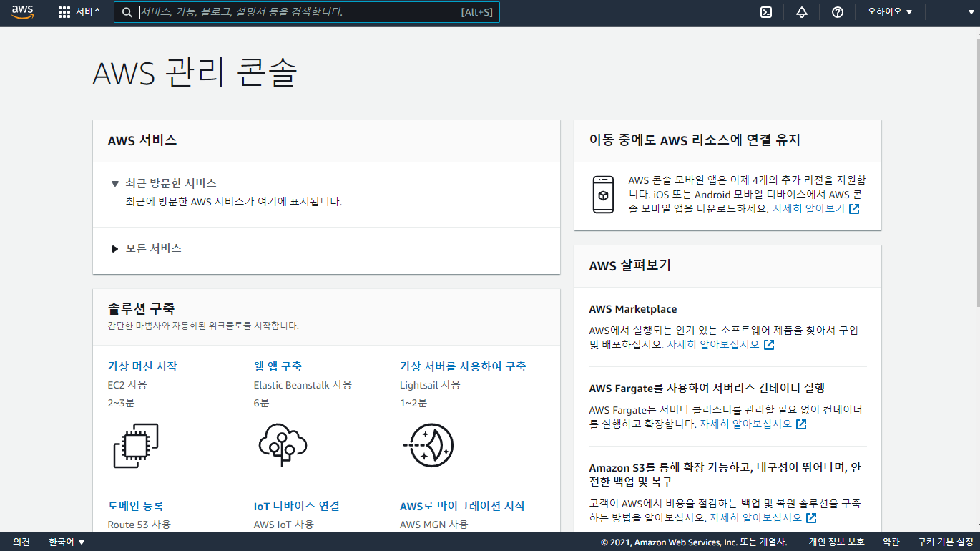Open the 약관 footer link

[x=891, y=542]
